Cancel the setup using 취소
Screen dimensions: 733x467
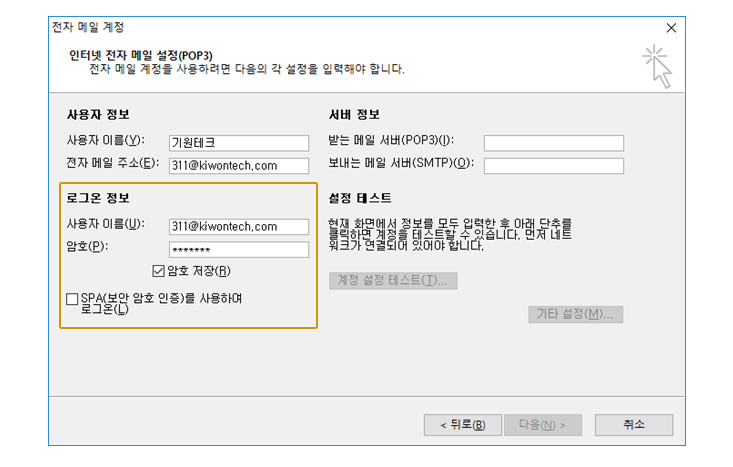pos(634,425)
